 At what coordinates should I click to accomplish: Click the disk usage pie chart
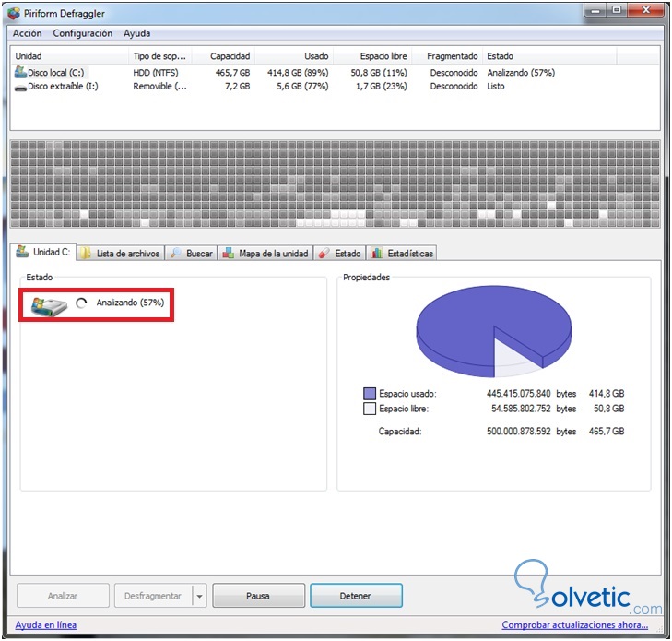494,331
